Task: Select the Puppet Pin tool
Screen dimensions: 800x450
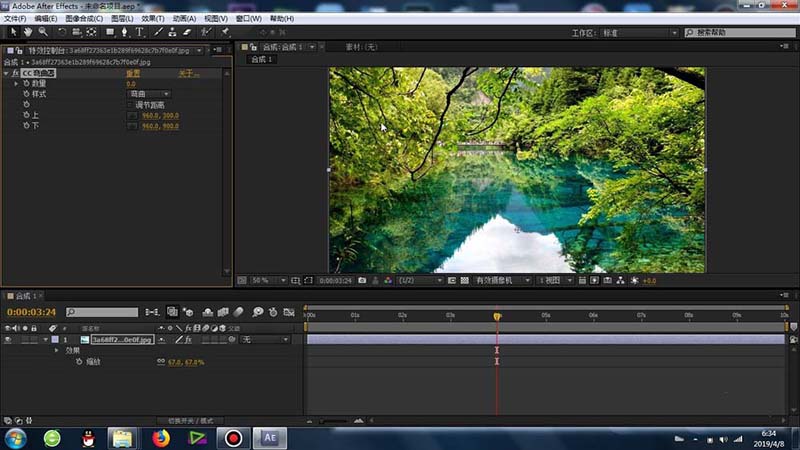Action: 225,32
